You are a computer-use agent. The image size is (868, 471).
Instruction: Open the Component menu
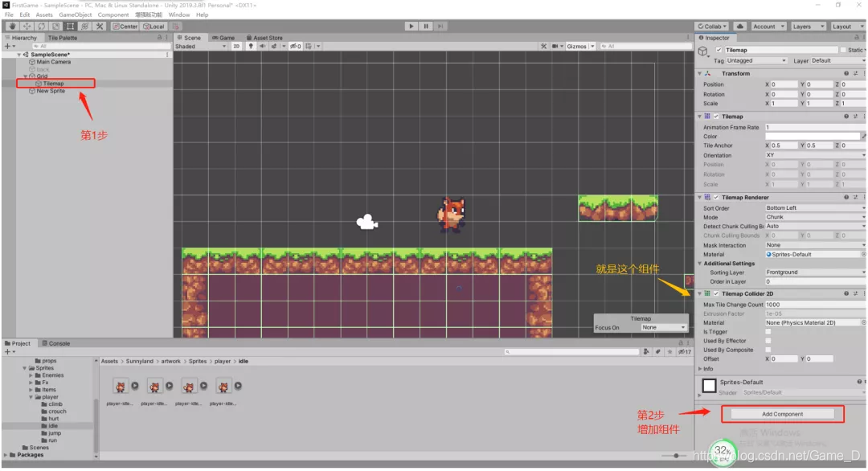click(x=113, y=15)
